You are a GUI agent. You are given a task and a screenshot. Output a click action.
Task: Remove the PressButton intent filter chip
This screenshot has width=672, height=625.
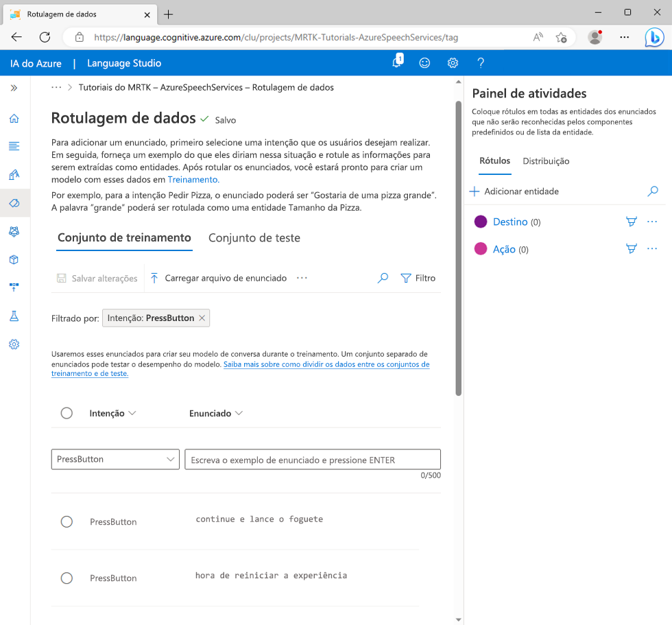pos(202,318)
